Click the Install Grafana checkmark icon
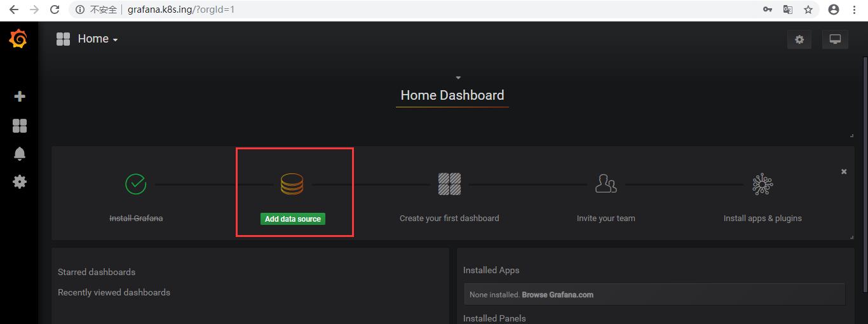868x324 pixels. 136,184
